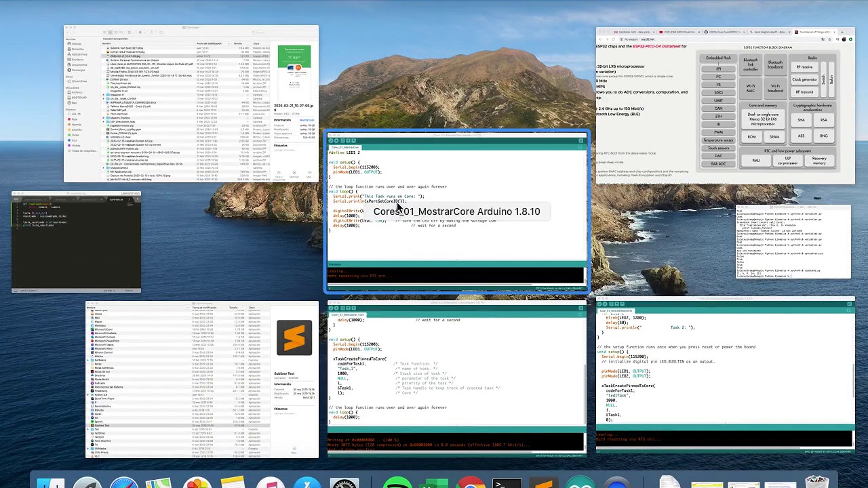Select the Terminal window with Python output

[793, 241]
